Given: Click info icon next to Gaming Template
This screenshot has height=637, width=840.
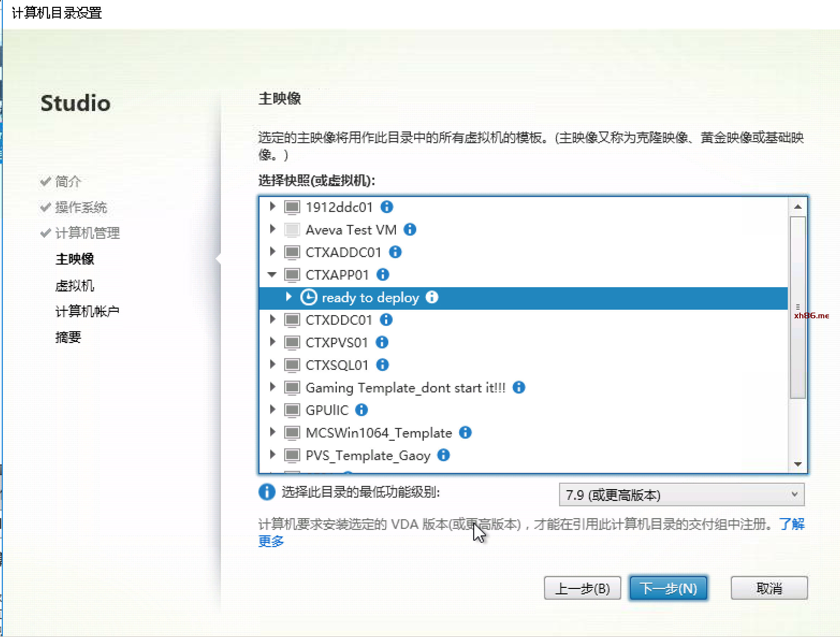Looking at the screenshot, I should 519,387.
